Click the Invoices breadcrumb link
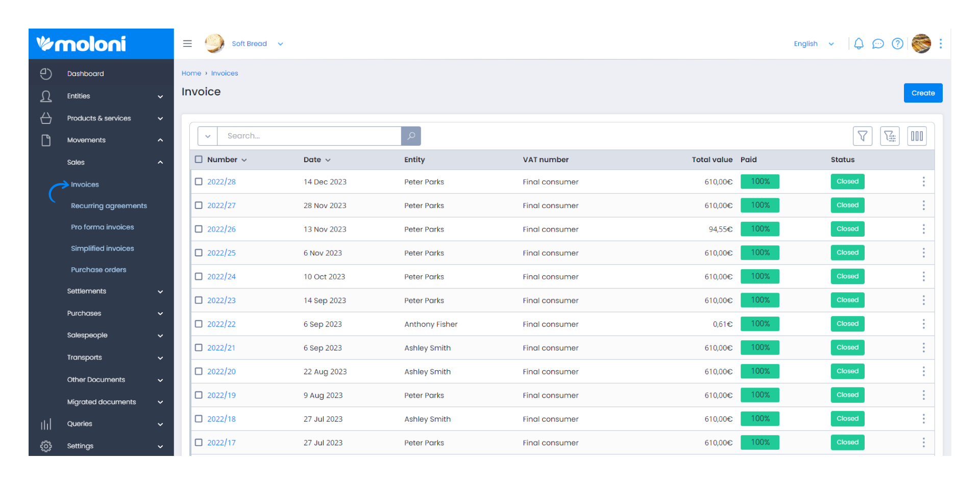The width and height of the screenshot is (980, 484). (225, 73)
